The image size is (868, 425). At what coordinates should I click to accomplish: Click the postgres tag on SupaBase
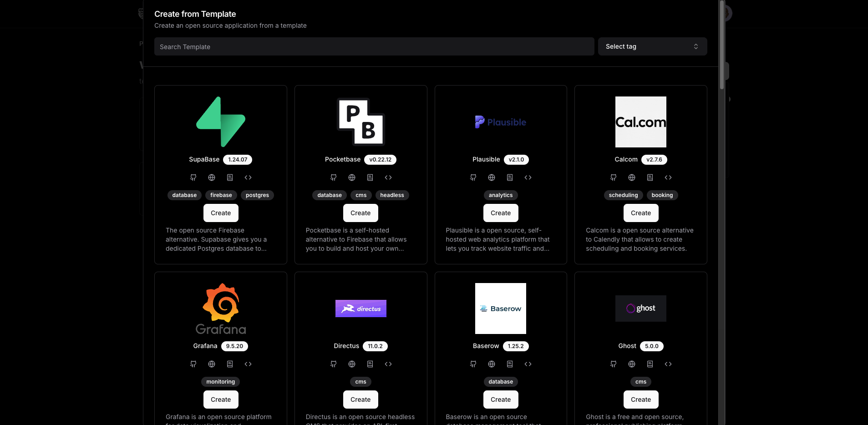(x=257, y=195)
